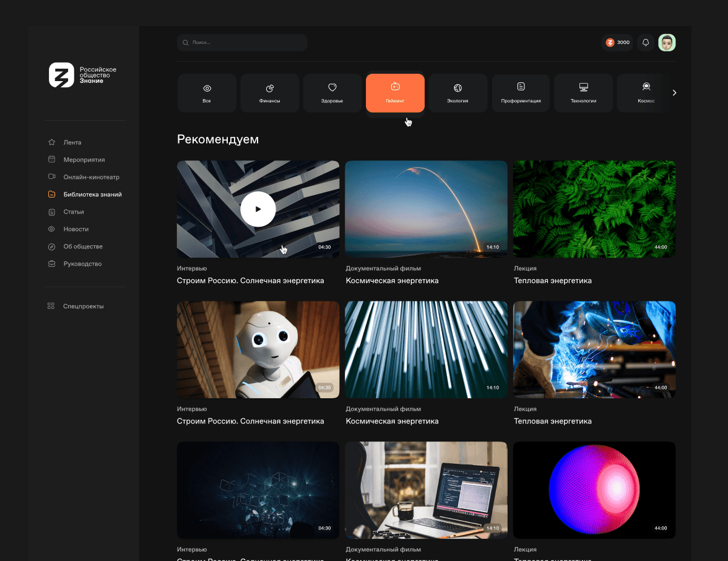The image size is (728, 561).
Task: Open the purple sphere thumbnail
Action: point(594,490)
